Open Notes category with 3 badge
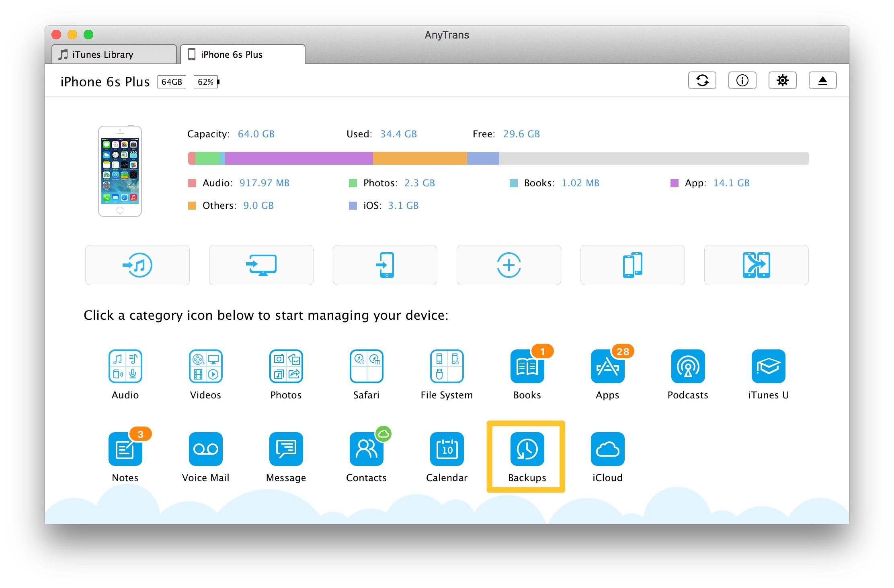This screenshot has height=588, width=894. coord(125,449)
